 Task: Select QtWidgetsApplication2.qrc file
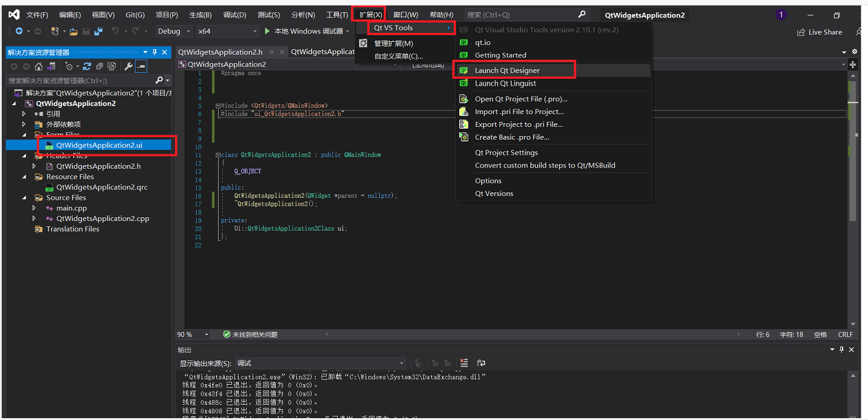click(x=102, y=188)
